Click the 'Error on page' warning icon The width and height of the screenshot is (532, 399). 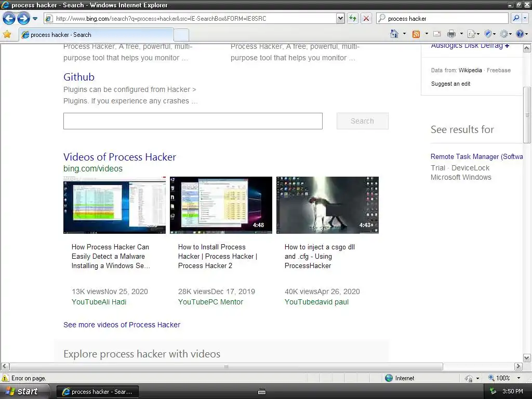click(5, 378)
